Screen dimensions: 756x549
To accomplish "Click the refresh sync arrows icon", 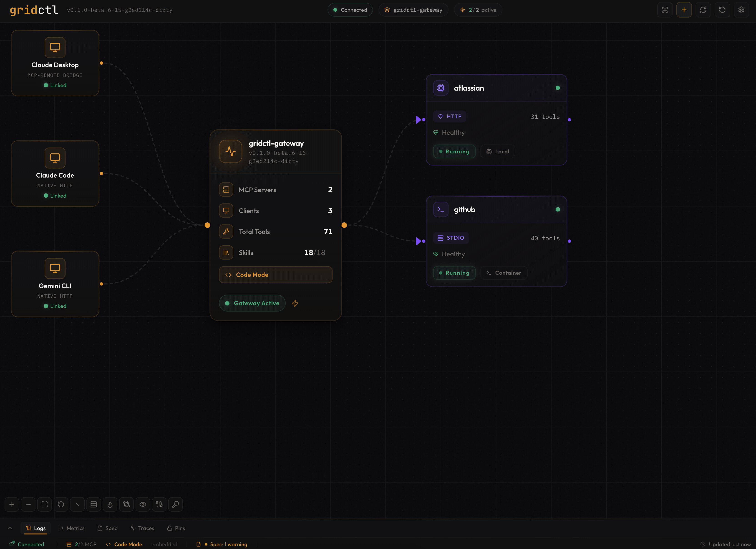I will [x=703, y=10].
